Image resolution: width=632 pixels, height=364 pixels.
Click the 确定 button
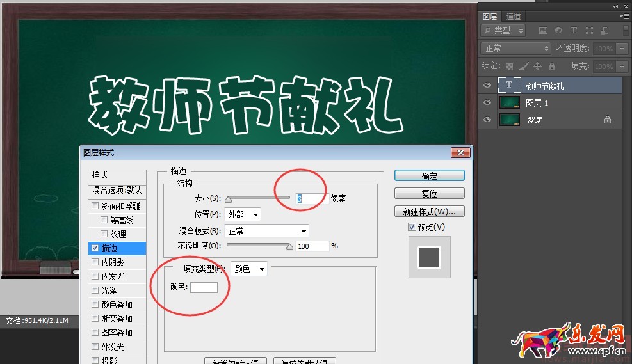[429, 176]
